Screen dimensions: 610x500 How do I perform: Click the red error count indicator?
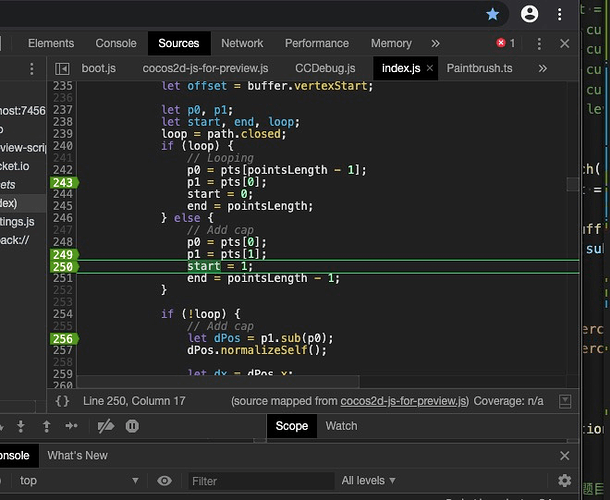click(x=506, y=43)
